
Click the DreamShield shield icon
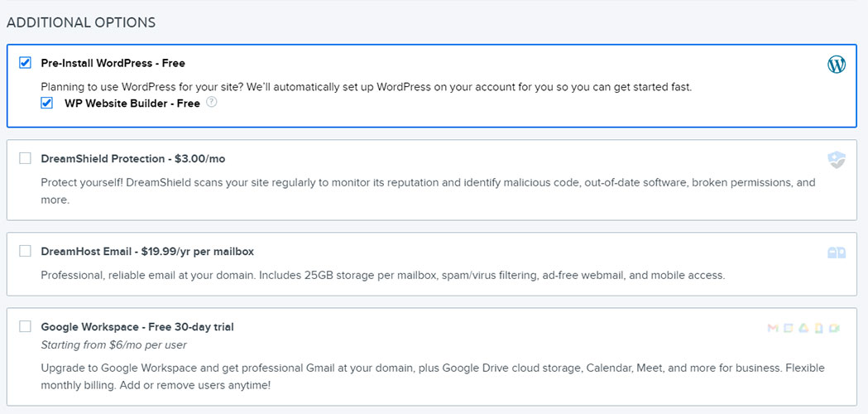point(837,160)
